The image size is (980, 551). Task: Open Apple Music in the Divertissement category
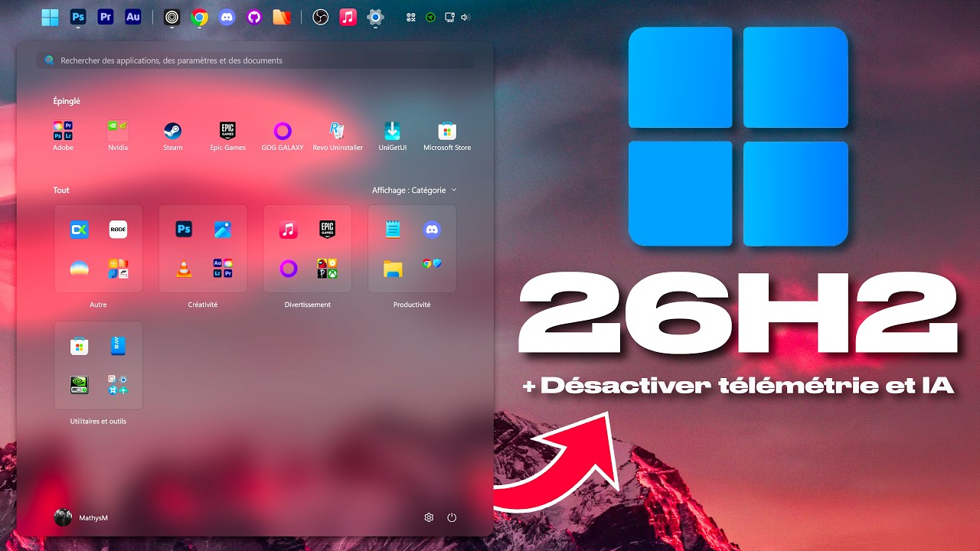click(x=288, y=229)
